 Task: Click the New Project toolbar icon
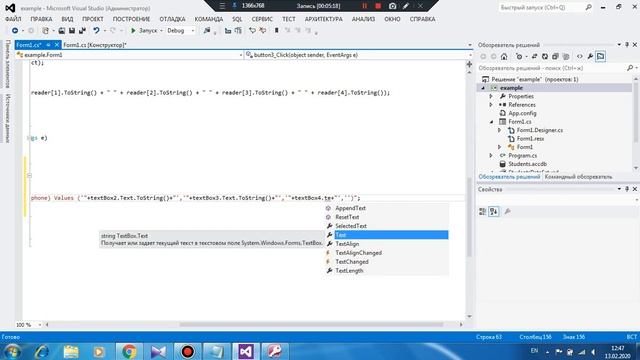tap(46, 31)
